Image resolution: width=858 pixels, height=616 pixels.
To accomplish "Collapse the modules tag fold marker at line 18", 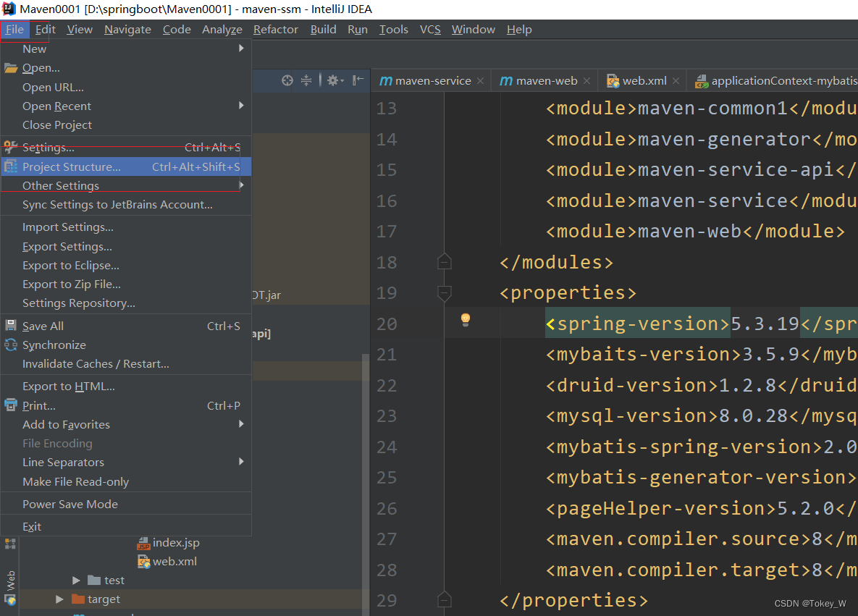I will pos(445,262).
